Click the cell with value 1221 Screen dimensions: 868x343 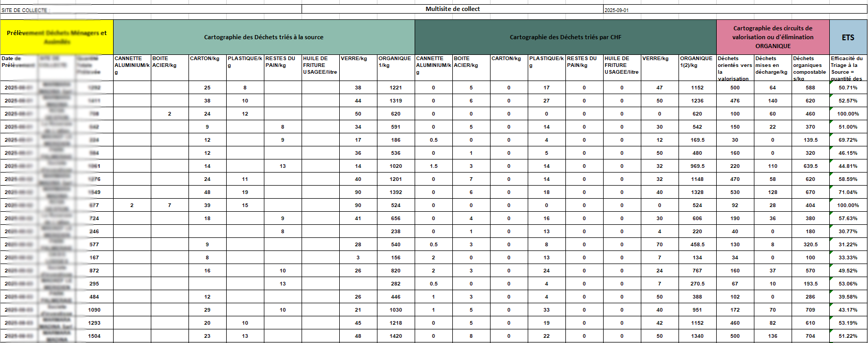[x=395, y=87]
